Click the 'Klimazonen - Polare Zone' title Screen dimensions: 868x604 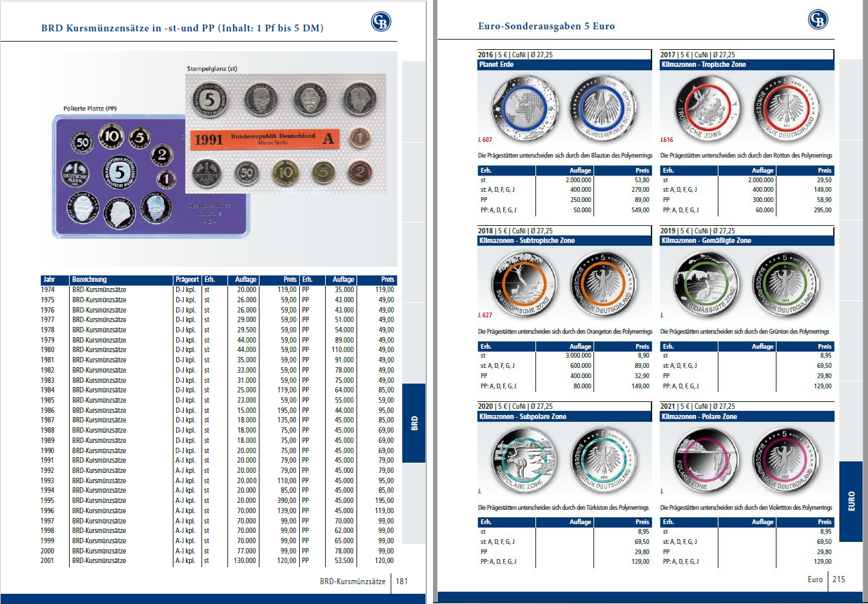pos(747,417)
